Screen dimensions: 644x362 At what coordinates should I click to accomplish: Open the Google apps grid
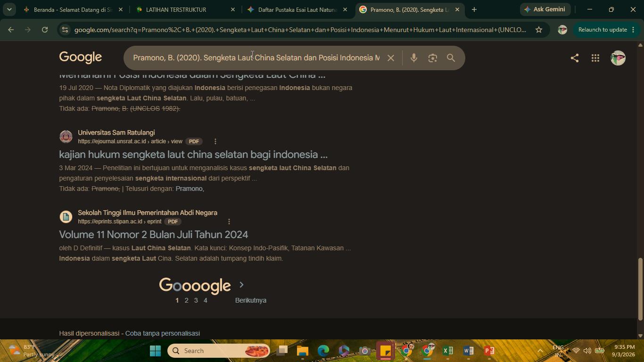click(595, 58)
